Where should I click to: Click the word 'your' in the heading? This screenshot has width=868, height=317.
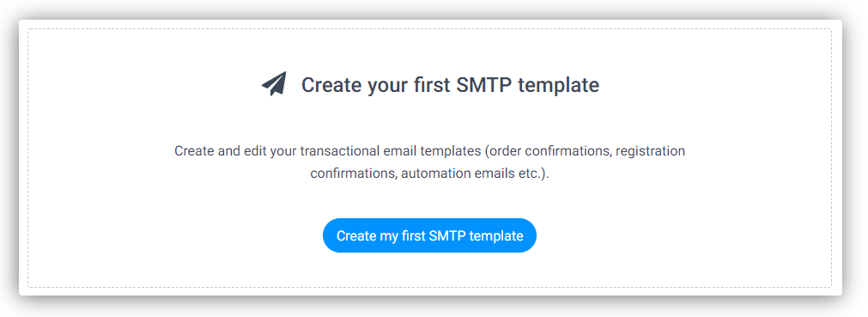(x=387, y=87)
